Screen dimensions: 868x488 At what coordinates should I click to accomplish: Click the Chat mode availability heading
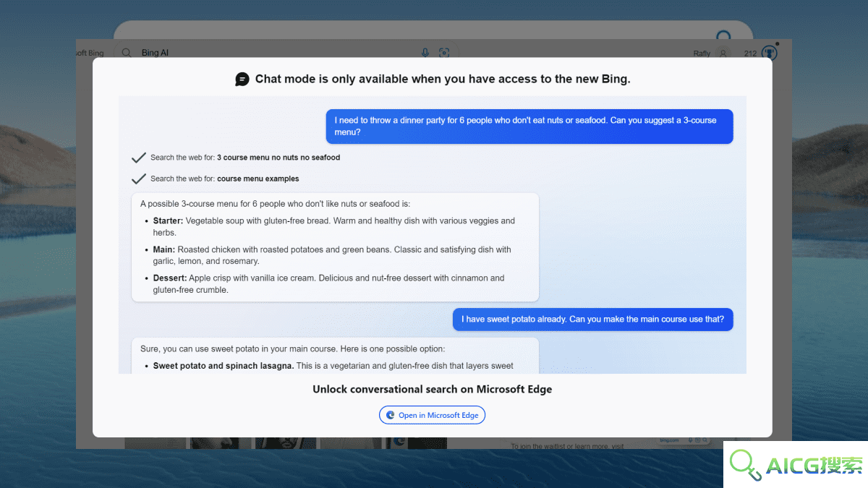(443, 79)
